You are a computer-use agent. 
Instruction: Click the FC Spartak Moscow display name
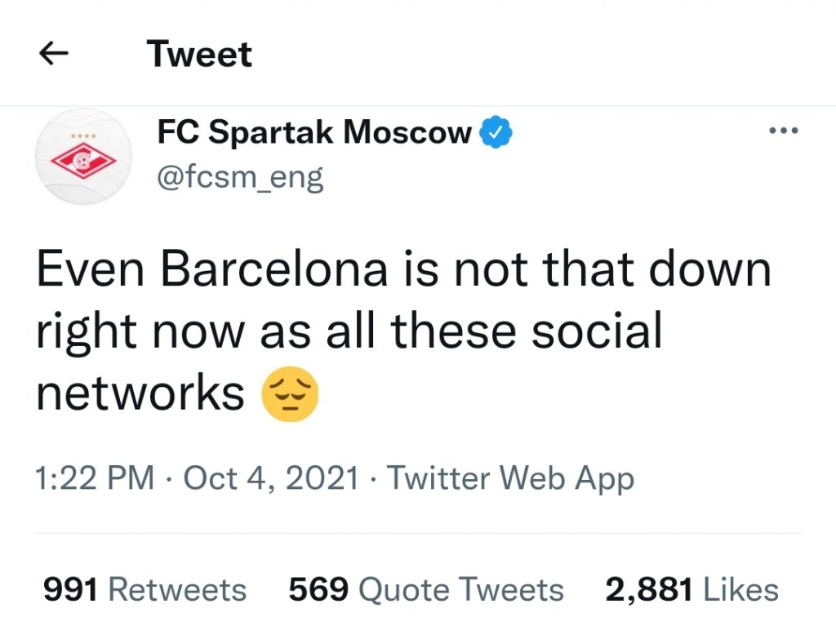(314, 132)
